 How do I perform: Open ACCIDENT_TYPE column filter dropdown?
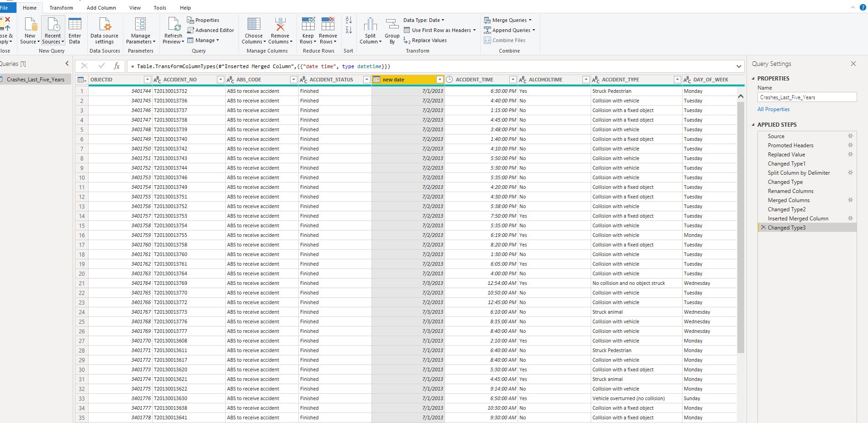pos(677,80)
